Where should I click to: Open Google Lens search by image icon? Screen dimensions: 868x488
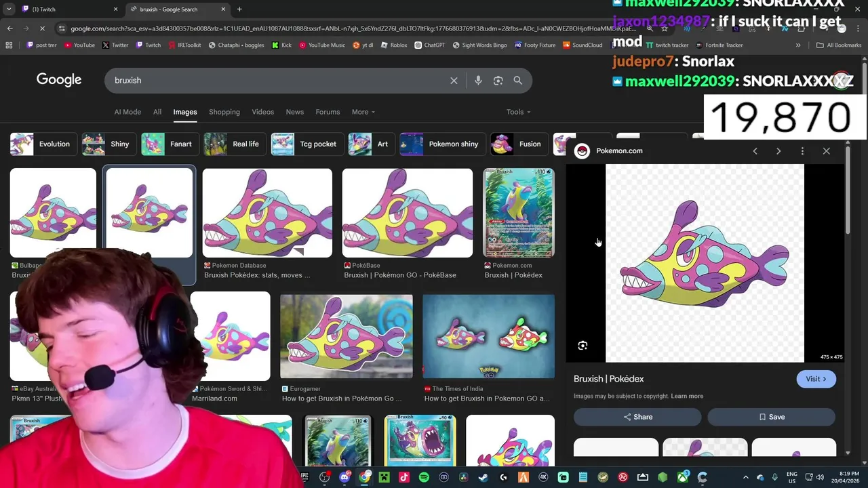(498, 80)
